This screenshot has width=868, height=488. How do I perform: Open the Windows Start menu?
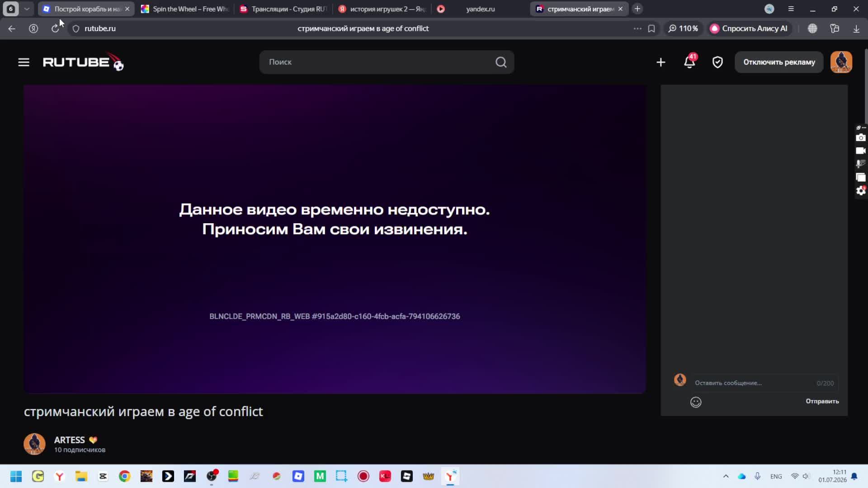click(16, 476)
